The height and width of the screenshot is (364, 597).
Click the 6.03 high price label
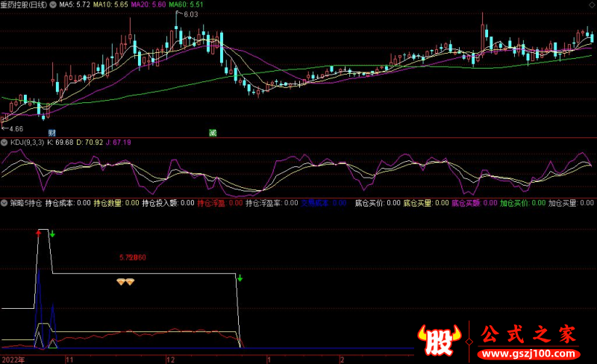pos(191,14)
